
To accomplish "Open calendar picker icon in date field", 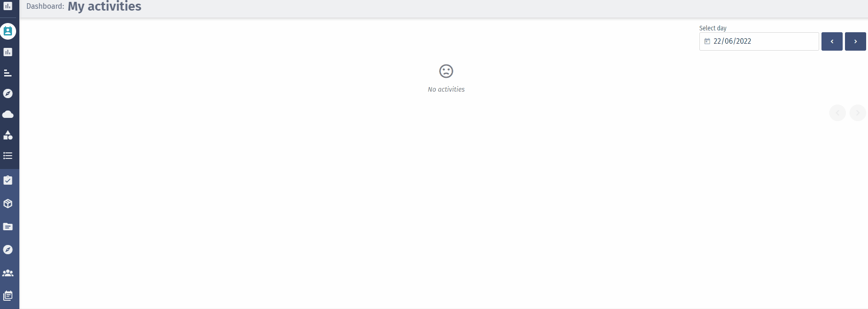I will click(707, 41).
